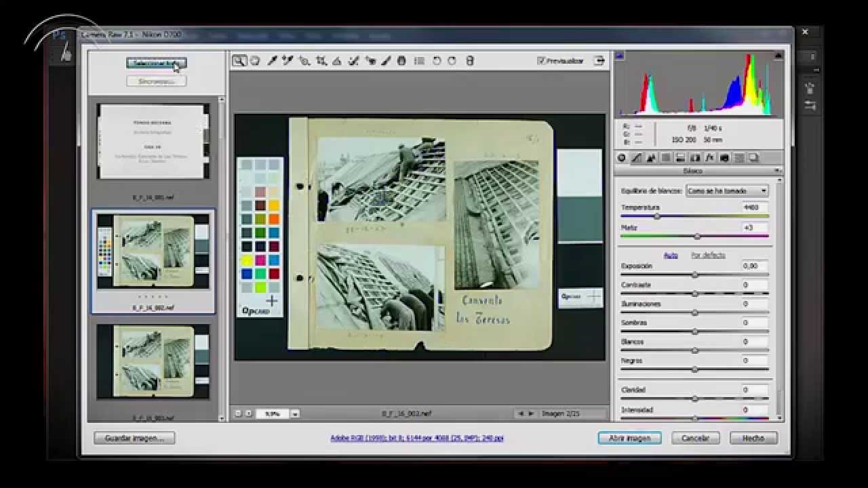This screenshot has width=868, height=488.
Task: Activate the Red Eye Removal tool
Action: click(370, 61)
